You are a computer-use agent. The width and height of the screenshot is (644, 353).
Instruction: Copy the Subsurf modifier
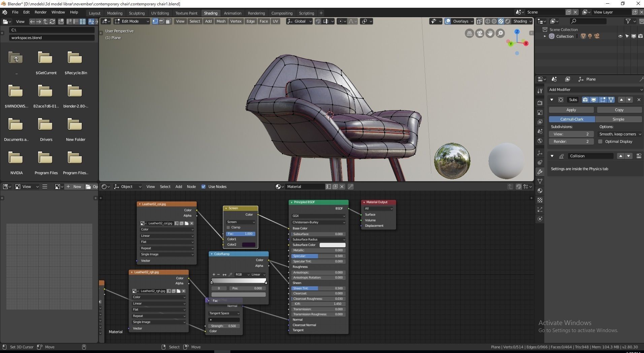point(619,110)
